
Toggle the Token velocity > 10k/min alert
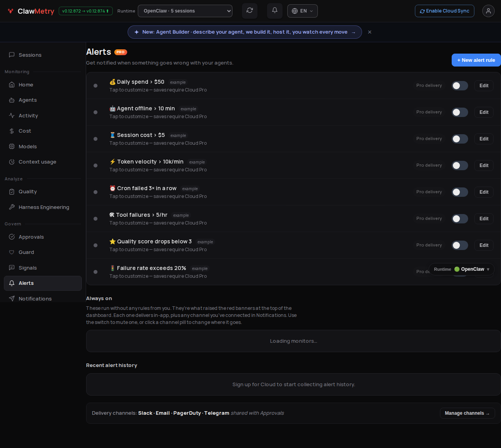coord(460,166)
